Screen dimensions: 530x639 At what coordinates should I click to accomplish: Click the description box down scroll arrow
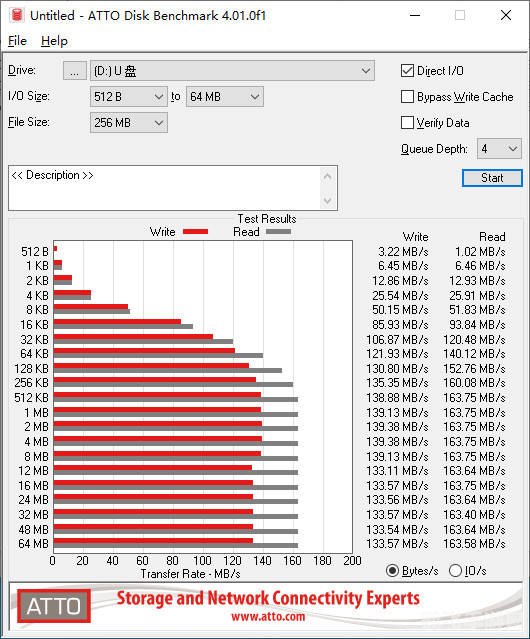coord(327,201)
